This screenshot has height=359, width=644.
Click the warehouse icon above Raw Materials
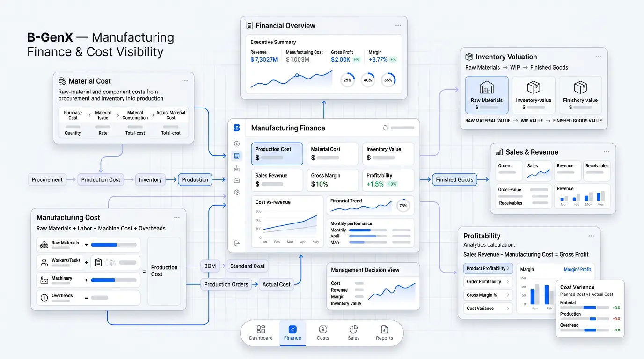[487, 88]
